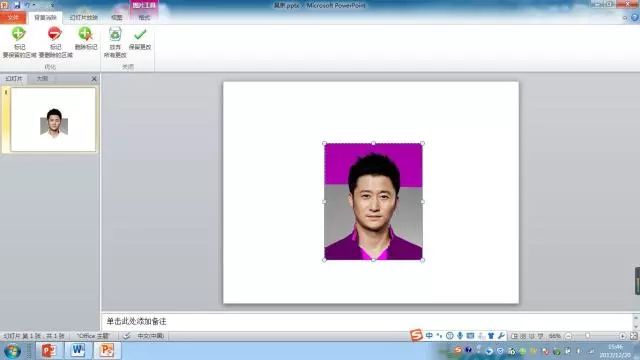This screenshot has height=360, width=640.
Task: Open the View ribbon tab
Action: 117,18
